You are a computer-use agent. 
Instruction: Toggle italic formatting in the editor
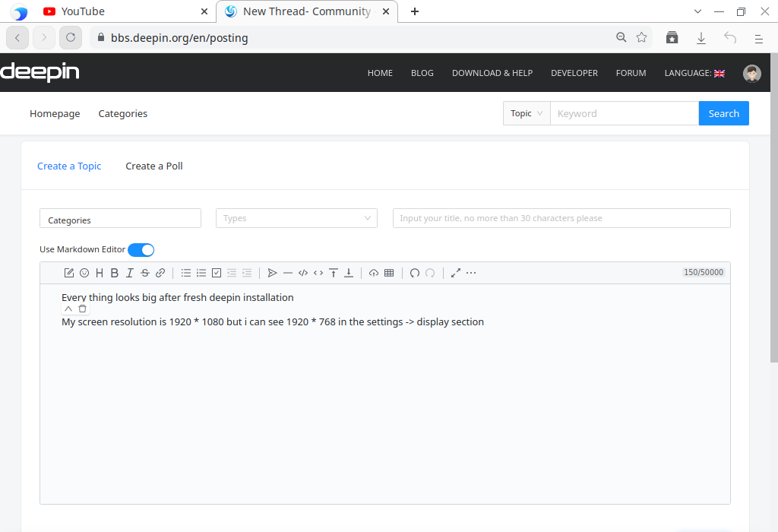(x=129, y=273)
